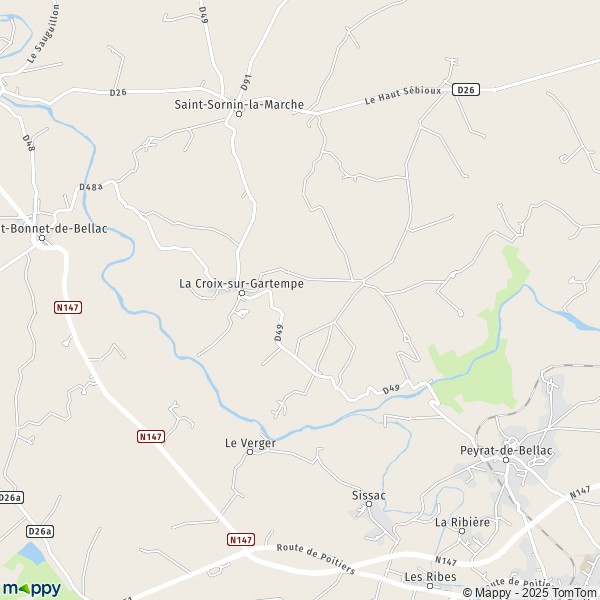Click the D26a road shield above the pond
600x600 pixels.
(40, 532)
